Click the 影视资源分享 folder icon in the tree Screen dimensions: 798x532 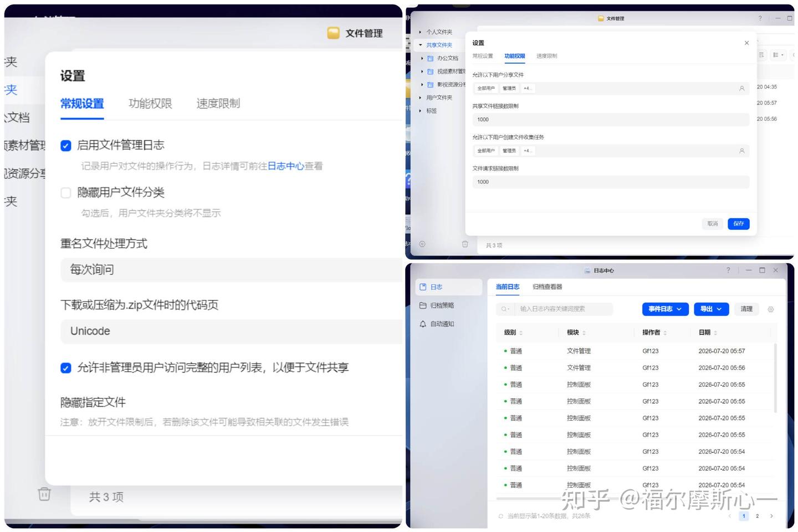tap(430, 85)
